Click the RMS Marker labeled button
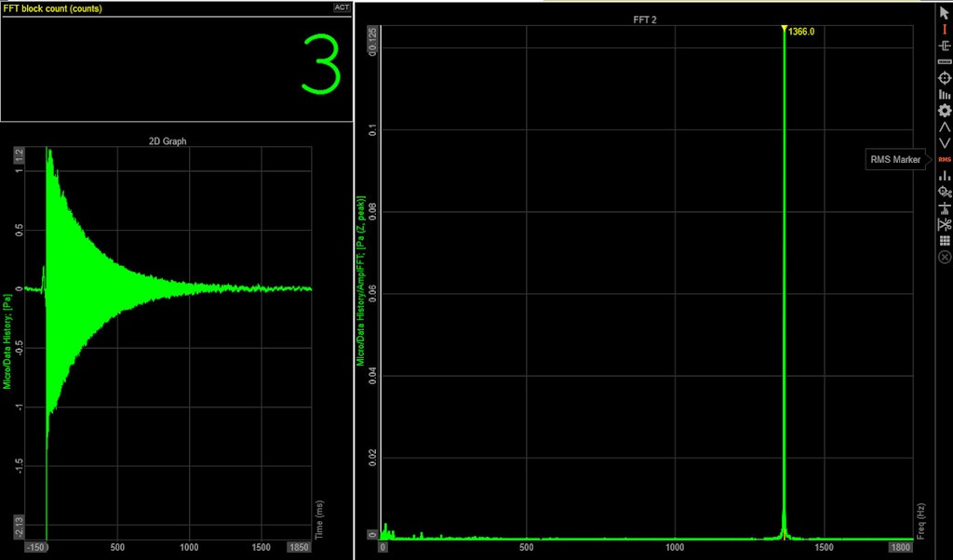The image size is (953, 560). (x=894, y=159)
